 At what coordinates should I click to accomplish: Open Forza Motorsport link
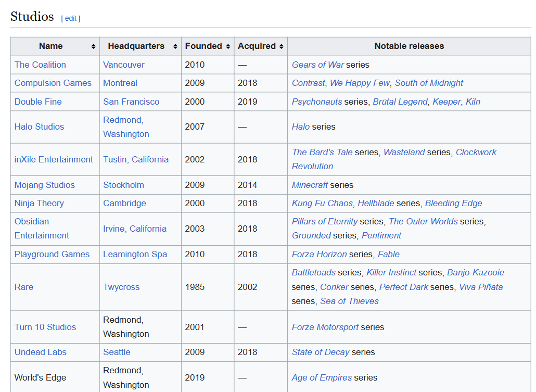tap(325, 327)
